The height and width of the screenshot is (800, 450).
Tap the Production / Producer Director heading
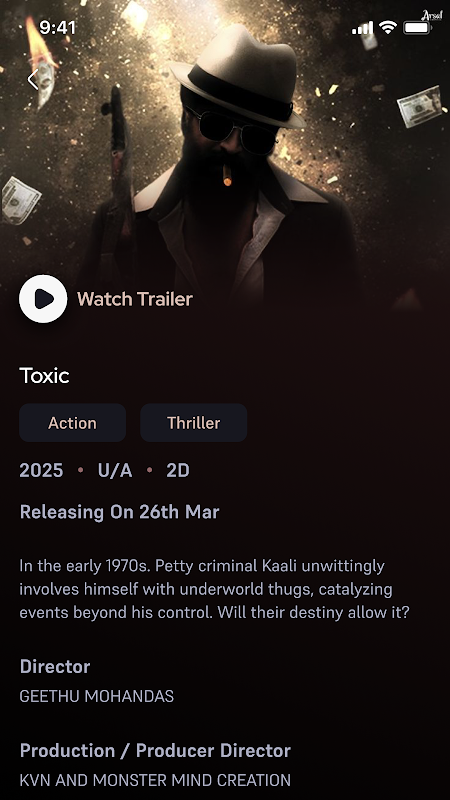(155, 751)
